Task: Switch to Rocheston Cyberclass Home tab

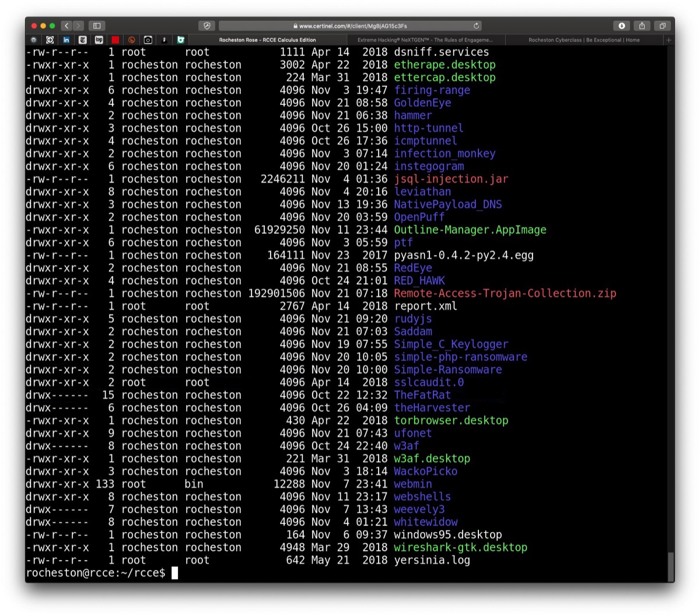Action: (584, 40)
